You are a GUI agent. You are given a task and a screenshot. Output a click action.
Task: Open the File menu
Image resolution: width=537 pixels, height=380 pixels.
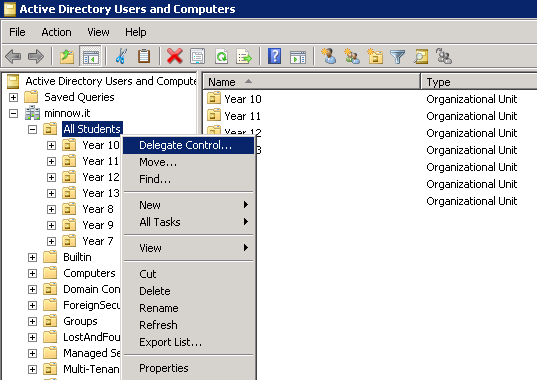tap(17, 32)
